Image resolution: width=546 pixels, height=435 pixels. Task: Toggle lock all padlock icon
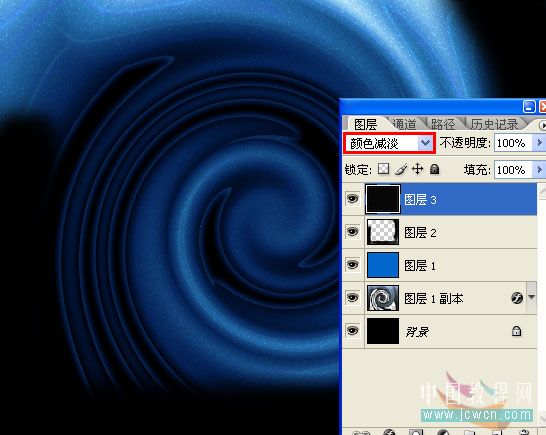click(x=434, y=169)
